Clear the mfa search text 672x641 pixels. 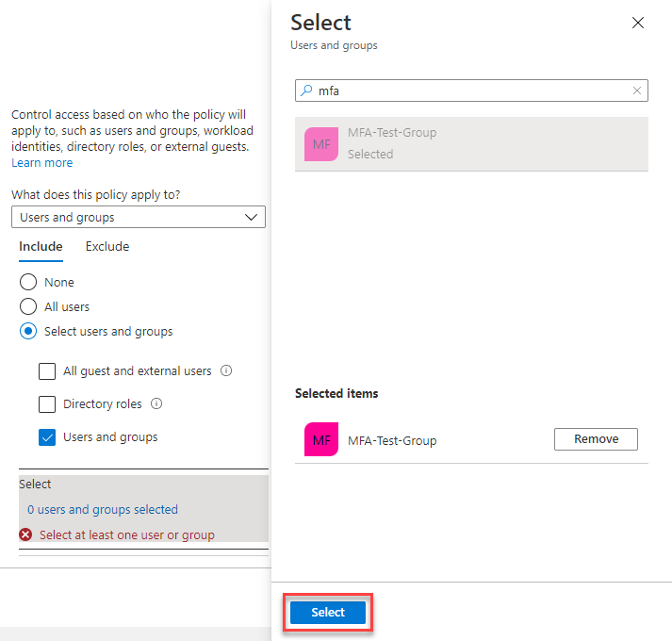637,90
